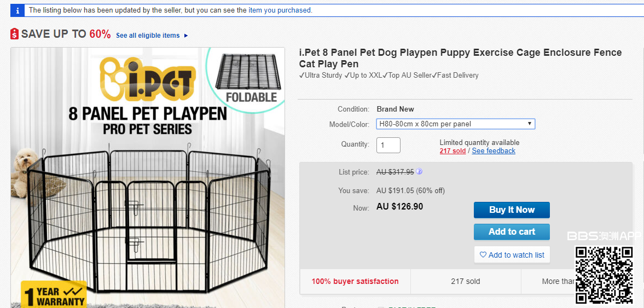Click into the Quantity input field
This screenshot has width=644, height=308.
coord(388,145)
